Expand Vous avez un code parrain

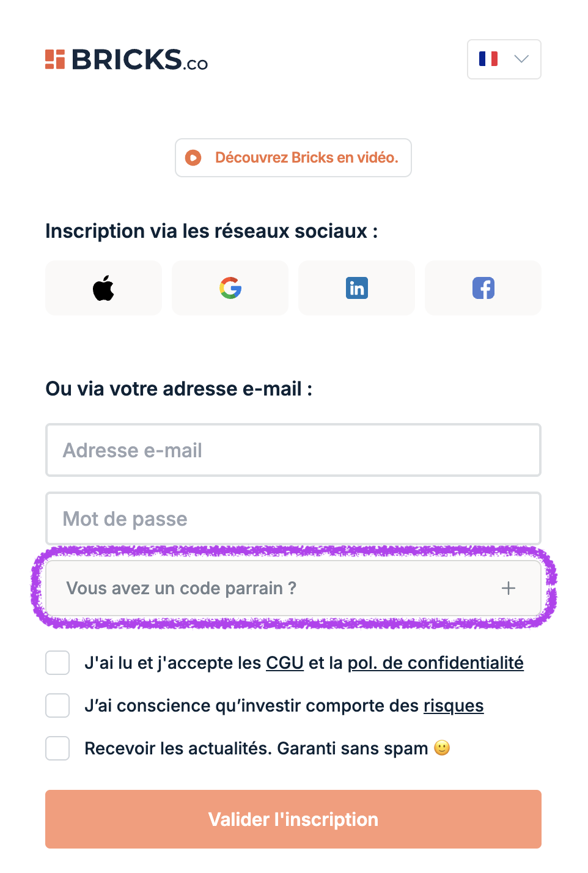(x=293, y=588)
